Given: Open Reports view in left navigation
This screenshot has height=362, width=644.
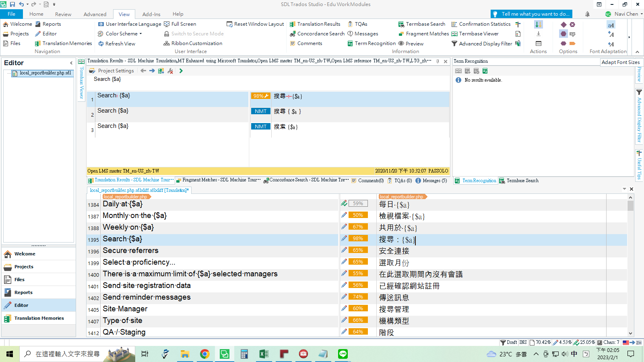Looking at the screenshot, I should (39, 292).
